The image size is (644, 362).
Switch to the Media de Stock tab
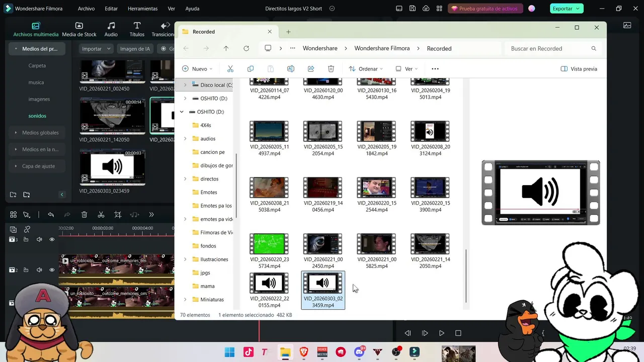[x=79, y=30]
